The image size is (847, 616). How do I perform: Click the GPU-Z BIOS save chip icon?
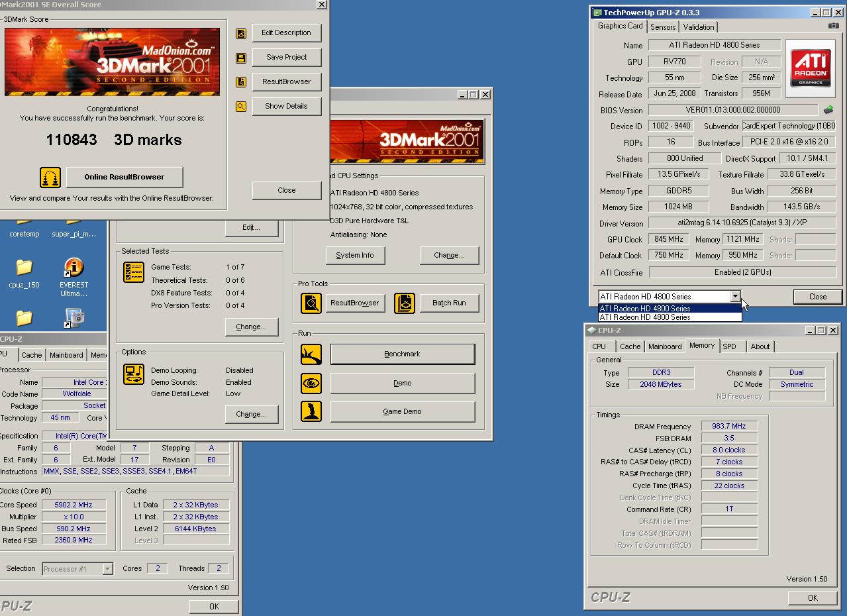tap(828, 110)
